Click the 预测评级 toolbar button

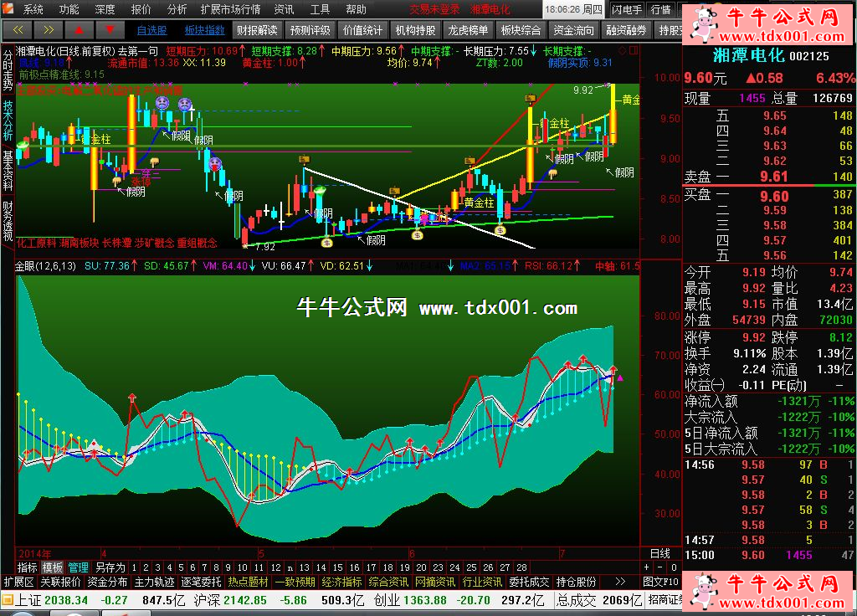[310, 30]
